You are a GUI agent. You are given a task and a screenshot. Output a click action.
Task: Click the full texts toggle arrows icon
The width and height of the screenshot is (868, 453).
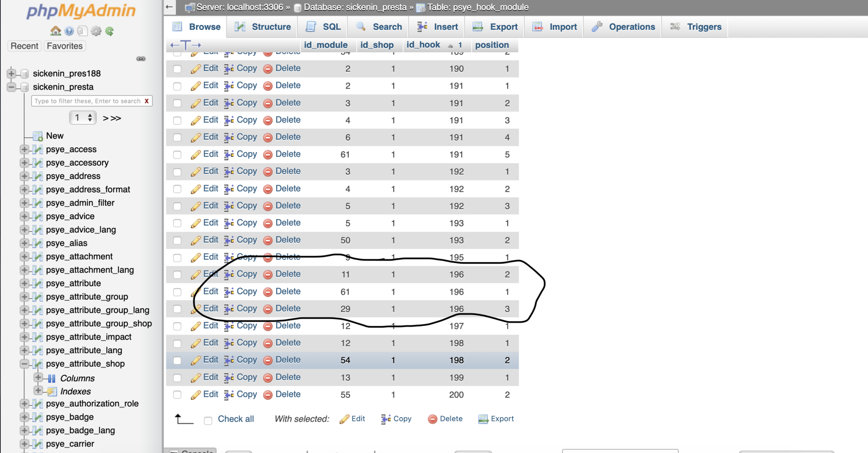pos(185,45)
